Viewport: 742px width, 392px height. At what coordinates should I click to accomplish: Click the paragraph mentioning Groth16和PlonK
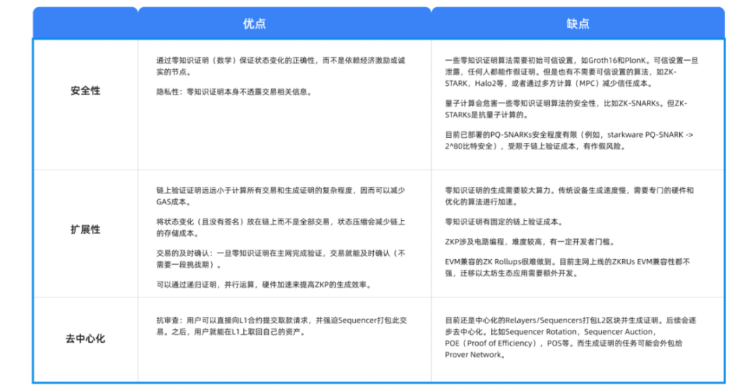coord(572,72)
